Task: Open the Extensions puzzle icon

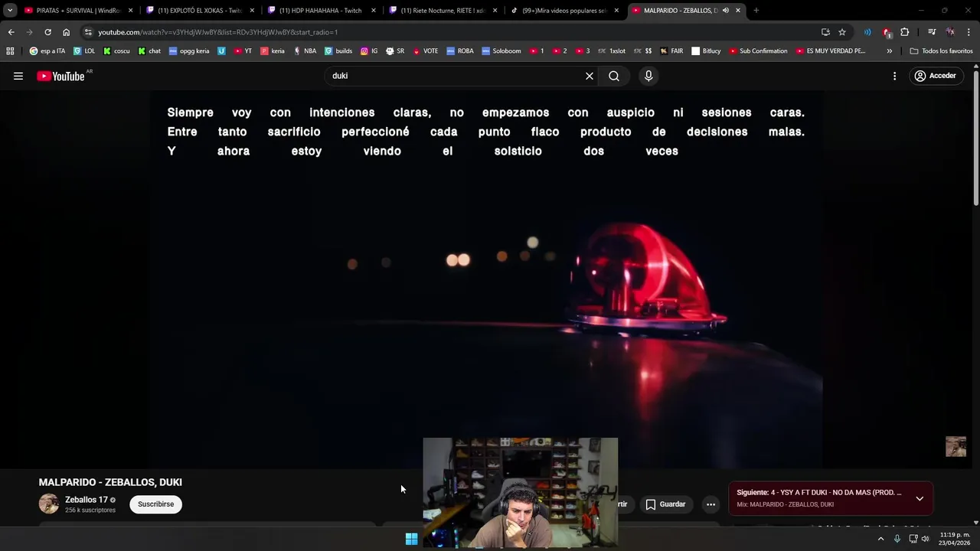Action: pos(905,32)
